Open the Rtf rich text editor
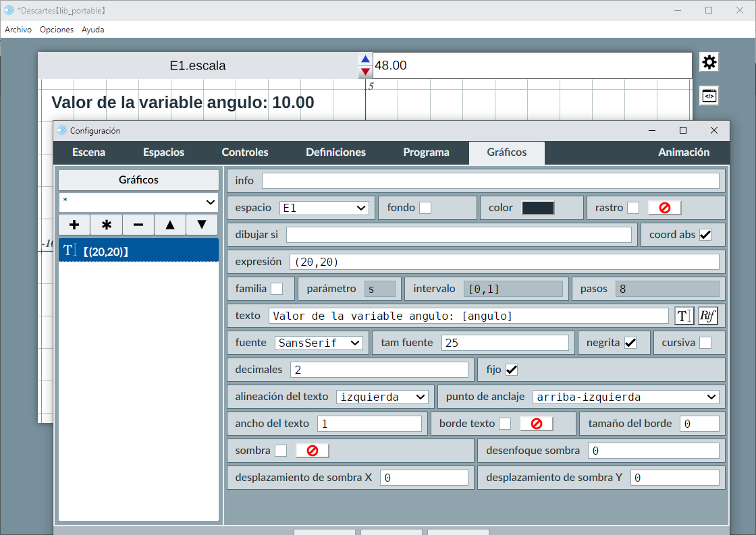756x535 pixels. tap(707, 316)
